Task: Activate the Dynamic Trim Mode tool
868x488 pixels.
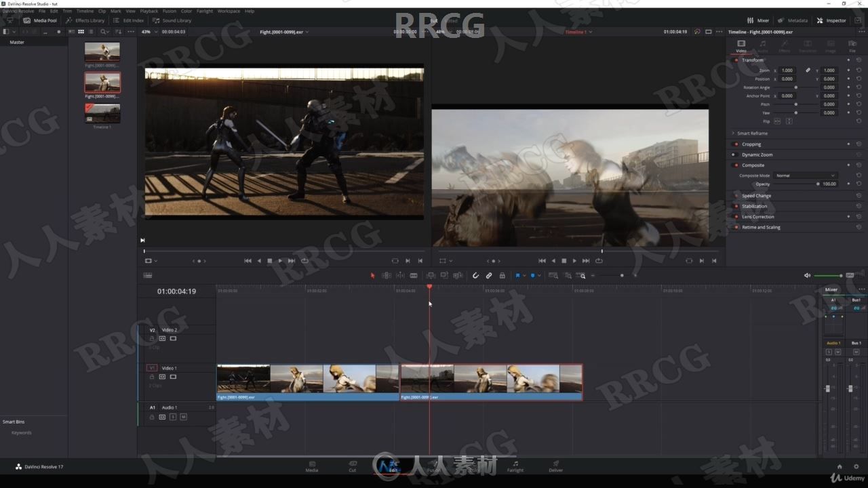Action: pyautogui.click(x=400, y=275)
